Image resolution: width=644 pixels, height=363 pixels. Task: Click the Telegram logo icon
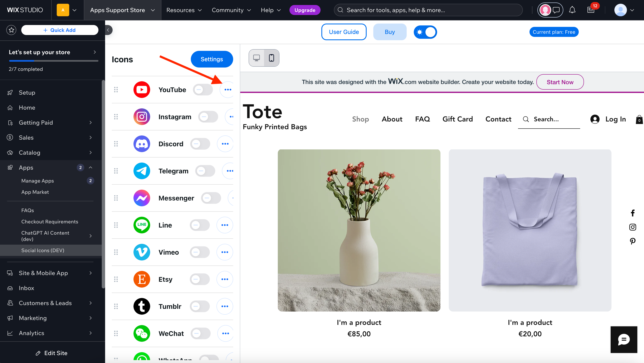tap(142, 171)
